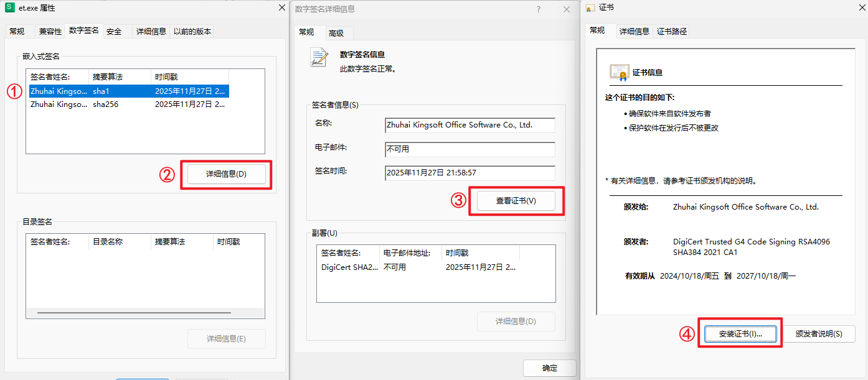Click the signer 名称 text field
The image size is (868, 380).
(x=469, y=125)
